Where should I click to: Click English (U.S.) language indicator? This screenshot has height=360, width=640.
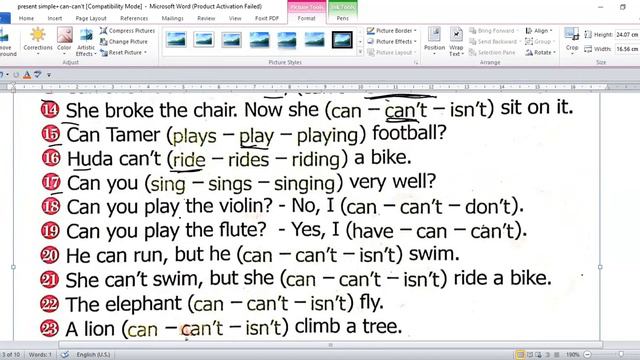point(93,355)
